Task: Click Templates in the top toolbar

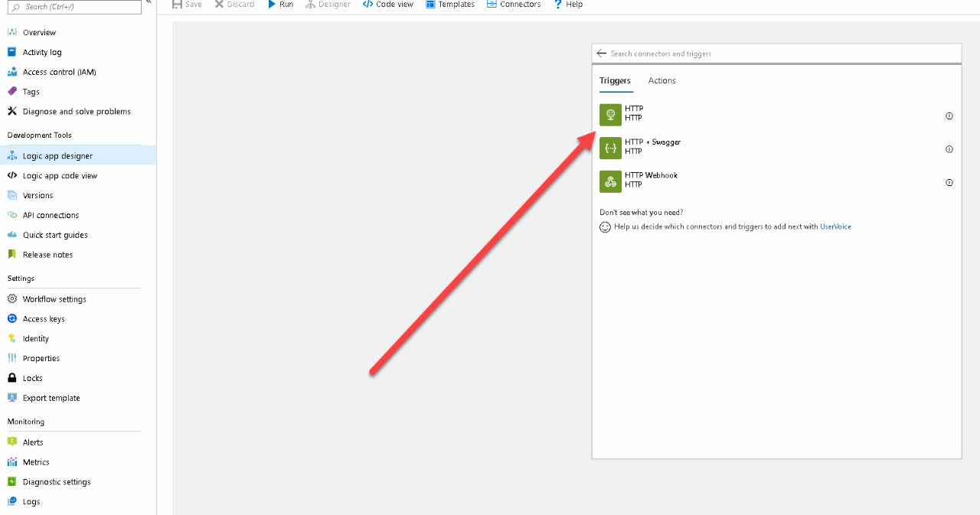Action: tap(450, 5)
